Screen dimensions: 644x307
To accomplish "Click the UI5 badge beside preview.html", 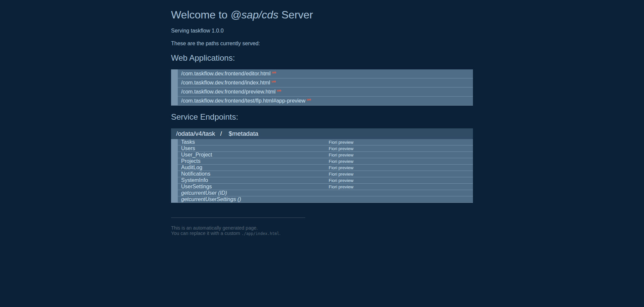I will (x=279, y=90).
